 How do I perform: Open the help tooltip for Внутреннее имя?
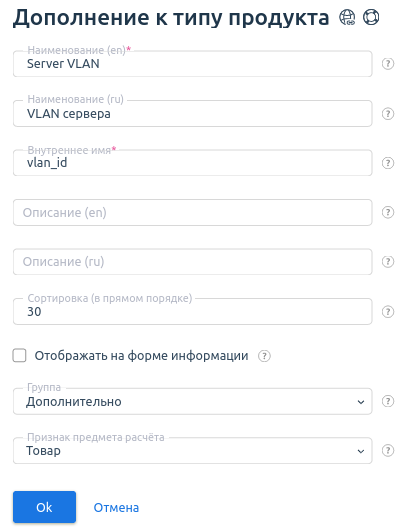pyautogui.click(x=388, y=163)
